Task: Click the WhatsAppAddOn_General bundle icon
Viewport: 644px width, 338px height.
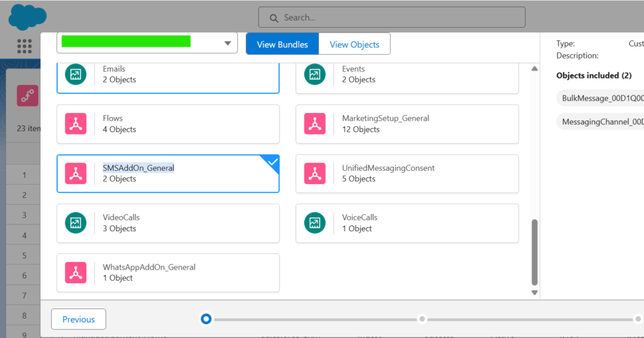Action: (75, 273)
